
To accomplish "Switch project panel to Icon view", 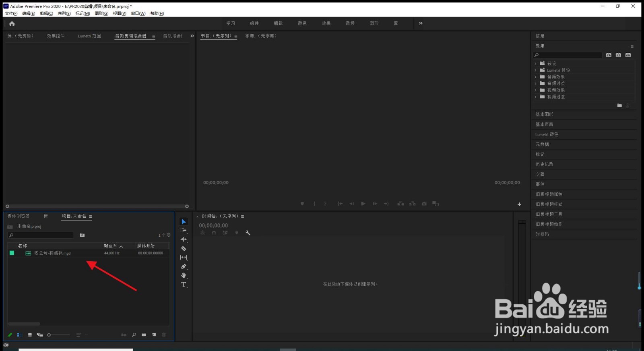I will point(30,335).
